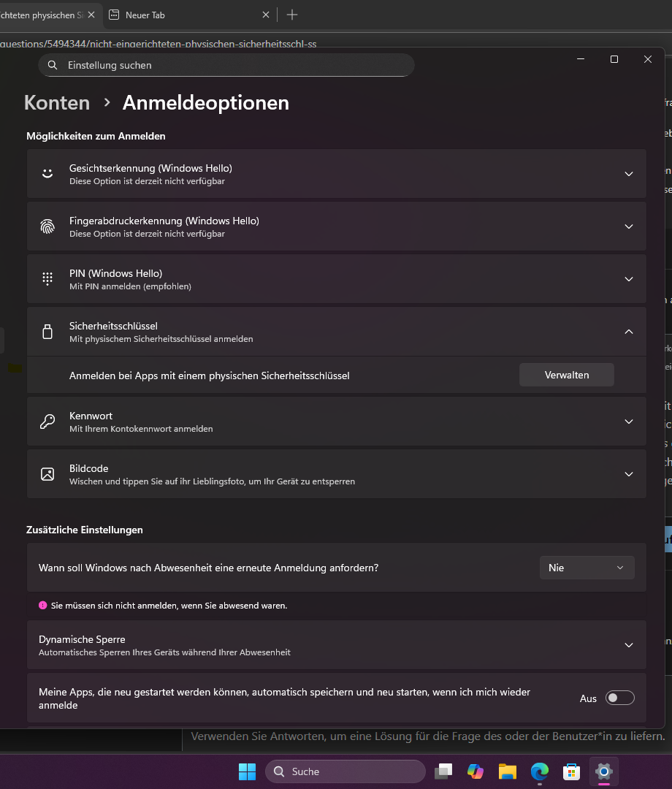Viewport: 672px width, 789px height.
Task: Open Microsoft Edge from the taskbar
Action: 540,771
